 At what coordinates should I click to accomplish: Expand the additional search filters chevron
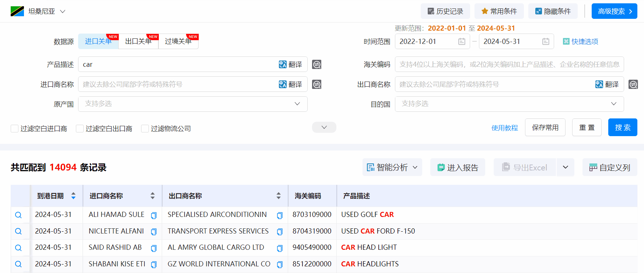click(324, 127)
